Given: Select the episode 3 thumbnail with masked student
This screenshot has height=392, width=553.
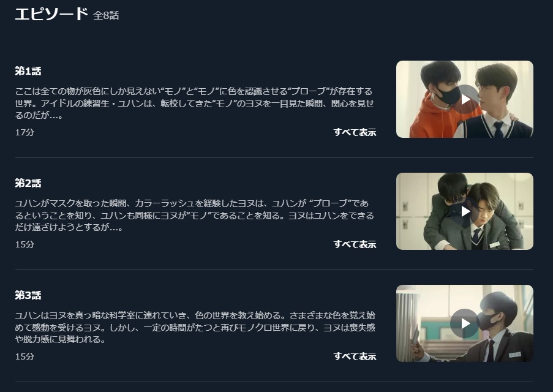Looking at the screenshot, I should pos(464,323).
